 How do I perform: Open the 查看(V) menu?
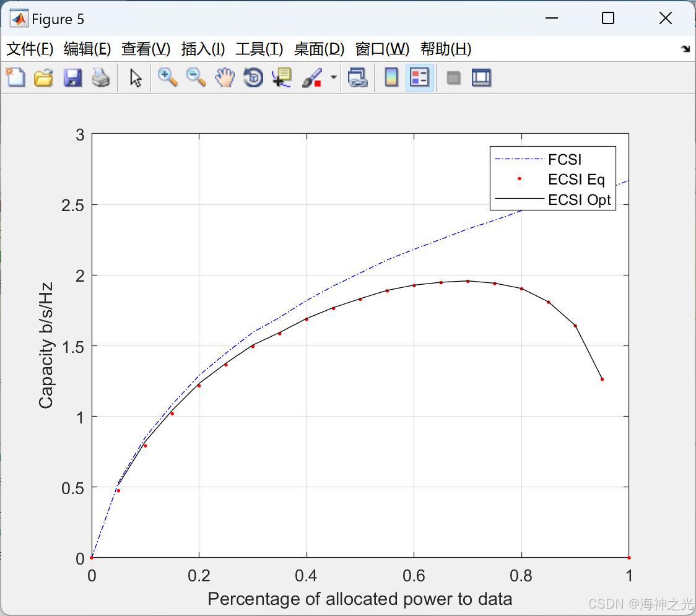(146, 49)
